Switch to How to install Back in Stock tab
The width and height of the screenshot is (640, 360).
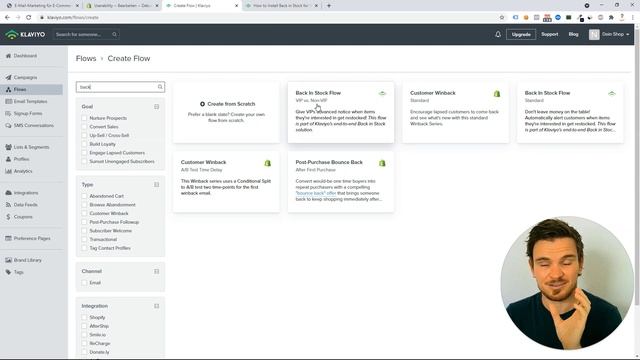[281, 6]
